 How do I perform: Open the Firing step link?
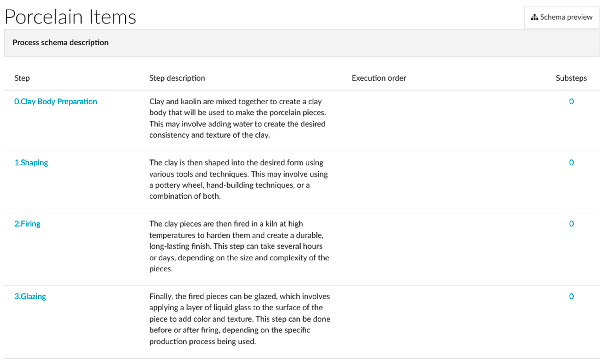(x=27, y=224)
